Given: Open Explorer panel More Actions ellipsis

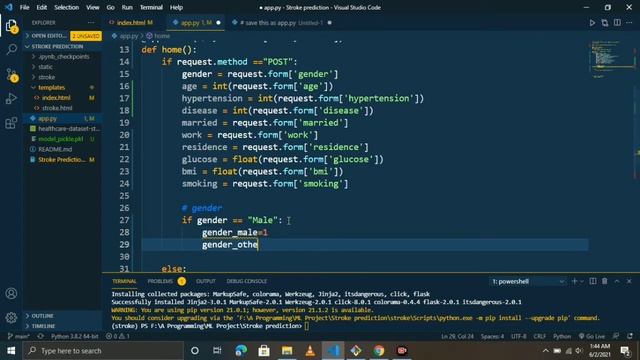Looking at the screenshot, I should pyautogui.click(x=91, y=23).
